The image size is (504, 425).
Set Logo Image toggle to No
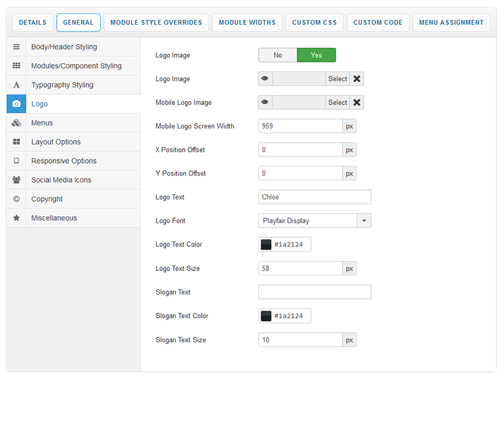[278, 55]
